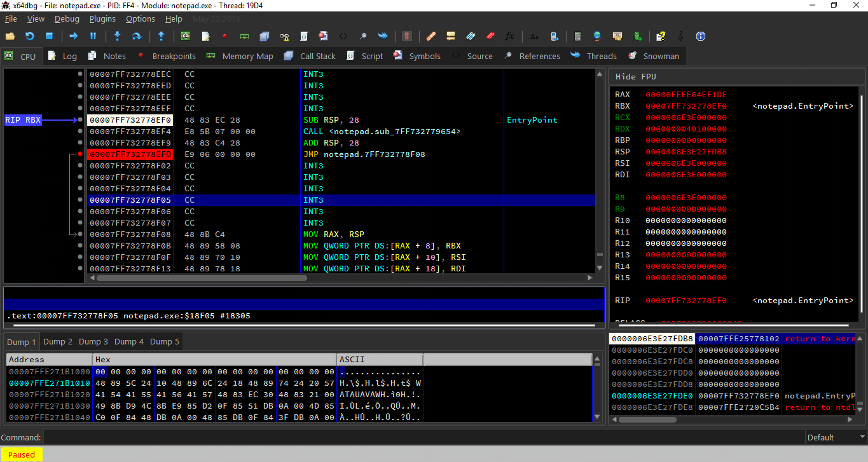The height and width of the screenshot is (462, 868).
Task: Report a bug with the green bug icon
Action: tap(637, 36)
